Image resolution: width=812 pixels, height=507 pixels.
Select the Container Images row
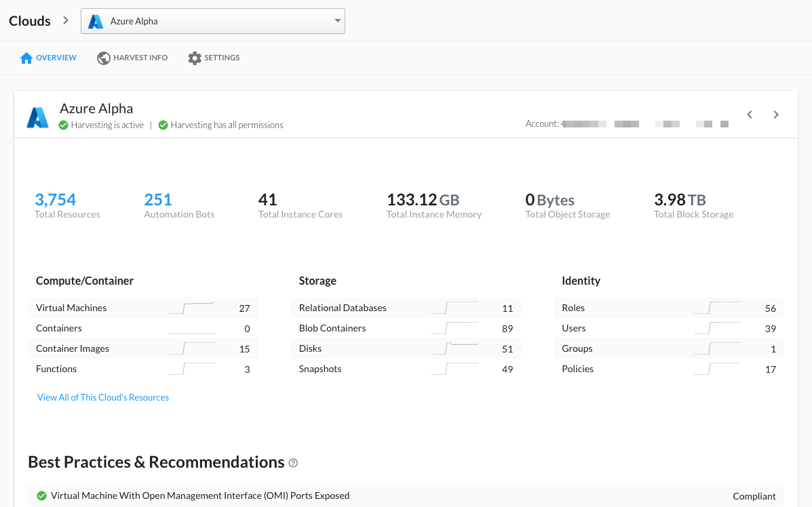pyautogui.click(x=143, y=348)
